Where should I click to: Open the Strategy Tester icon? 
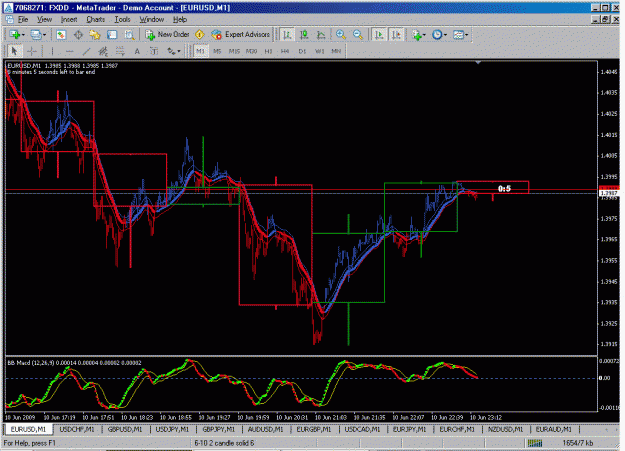click(x=129, y=35)
